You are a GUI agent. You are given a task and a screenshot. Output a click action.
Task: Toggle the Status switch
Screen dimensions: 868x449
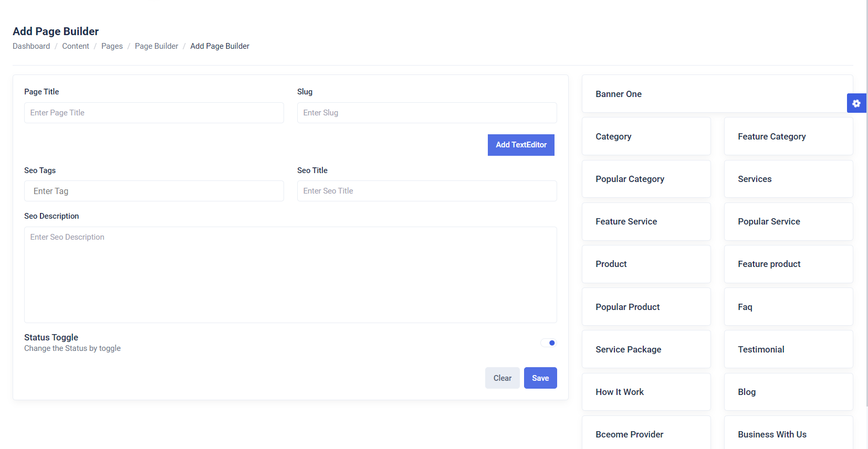pos(548,343)
